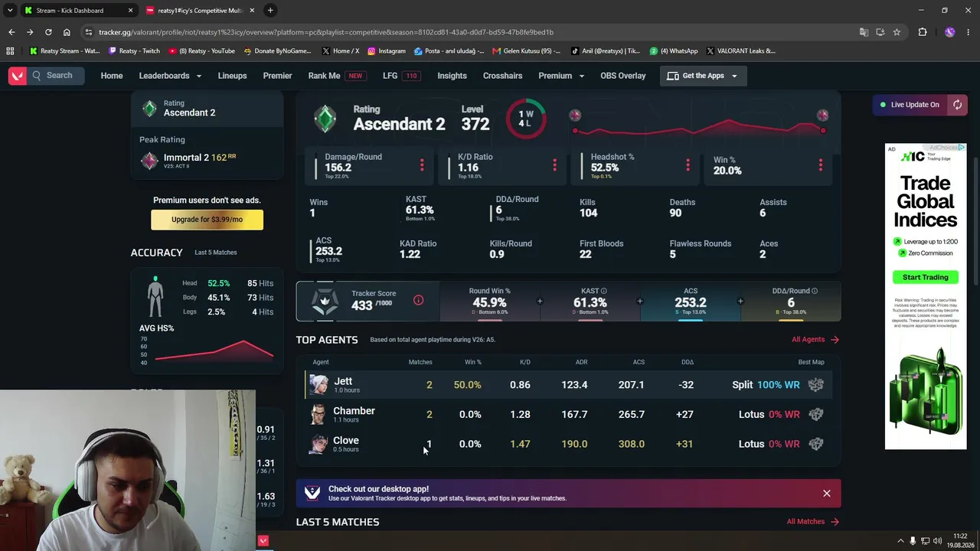Follow the All Matches link
The width and height of the screenshot is (980, 551).
click(813, 522)
